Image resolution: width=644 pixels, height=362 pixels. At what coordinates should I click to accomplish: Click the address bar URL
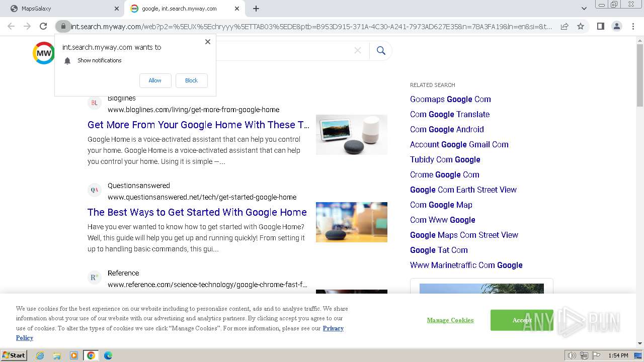[312, 26]
